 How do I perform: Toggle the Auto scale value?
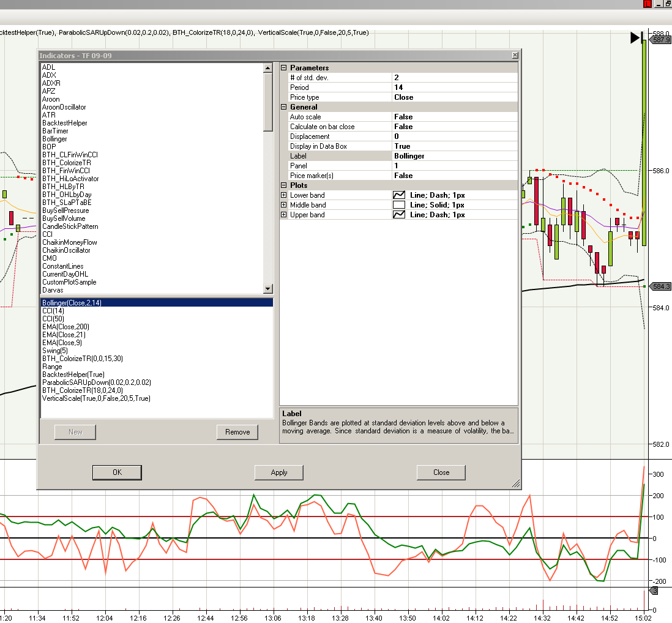[x=454, y=117]
